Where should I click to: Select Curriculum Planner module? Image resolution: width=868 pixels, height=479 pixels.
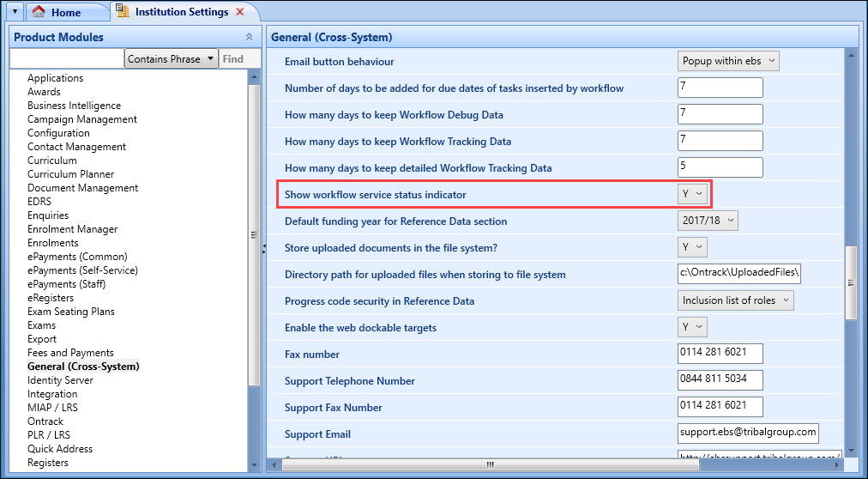click(x=71, y=174)
